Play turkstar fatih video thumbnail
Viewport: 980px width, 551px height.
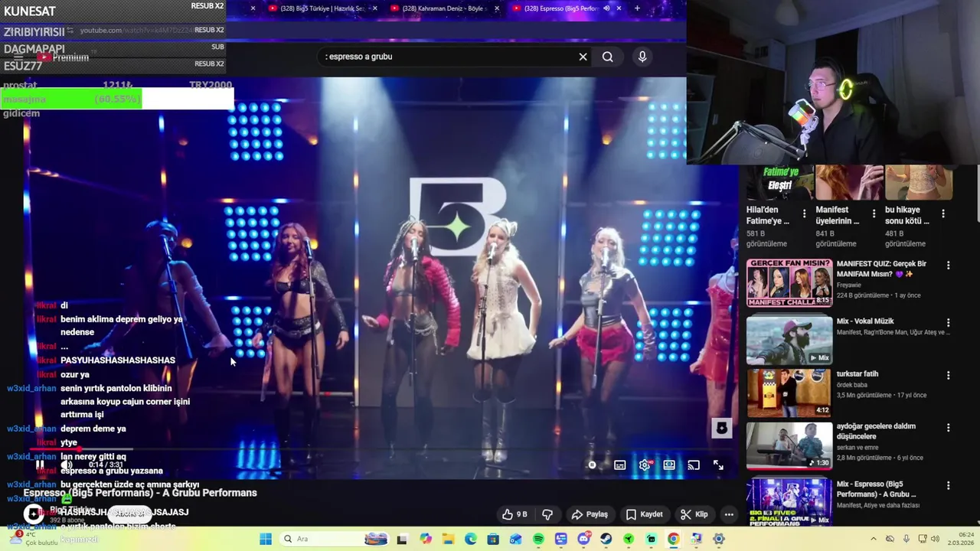789,393
